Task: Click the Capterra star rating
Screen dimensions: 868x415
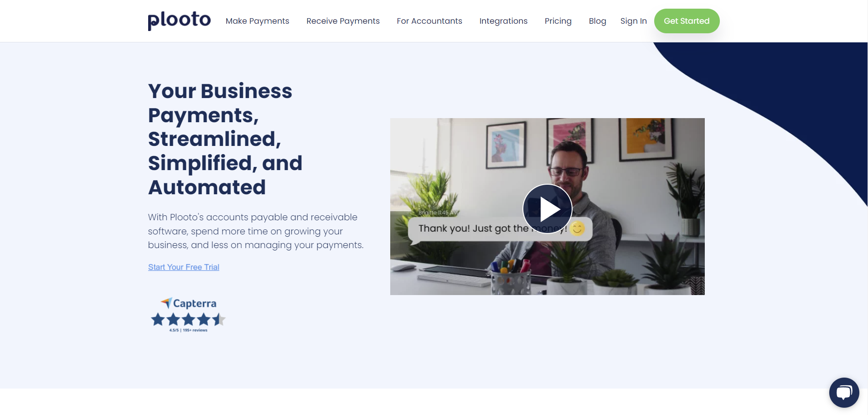Action: 188,319
